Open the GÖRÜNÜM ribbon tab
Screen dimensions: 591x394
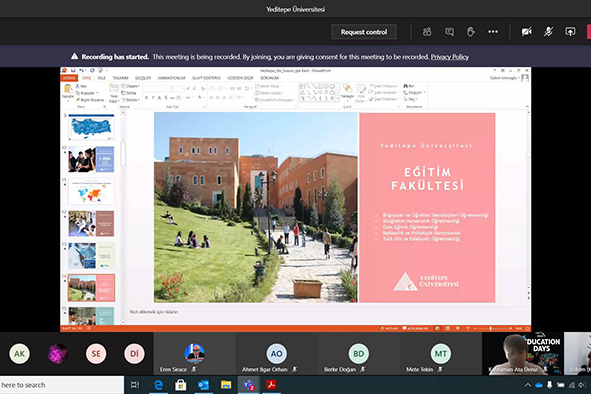pos(269,78)
